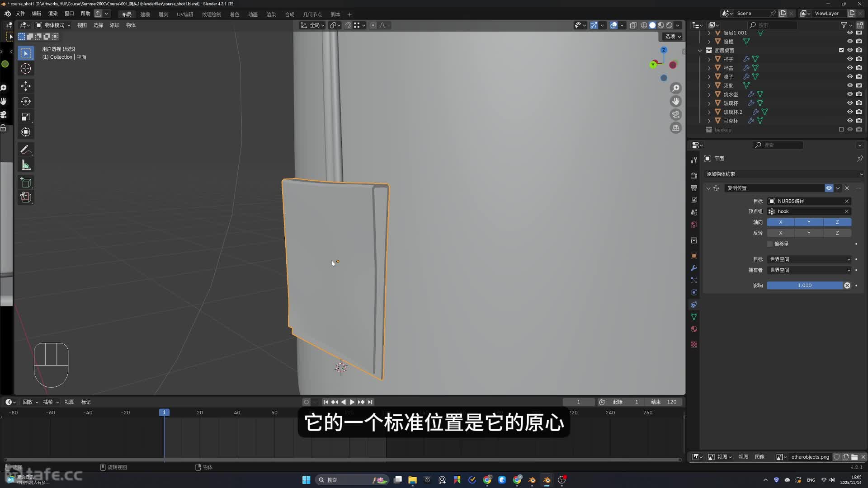Switch to the UV编辑 workspace tab

pyautogui.click(x=185, y=14)
